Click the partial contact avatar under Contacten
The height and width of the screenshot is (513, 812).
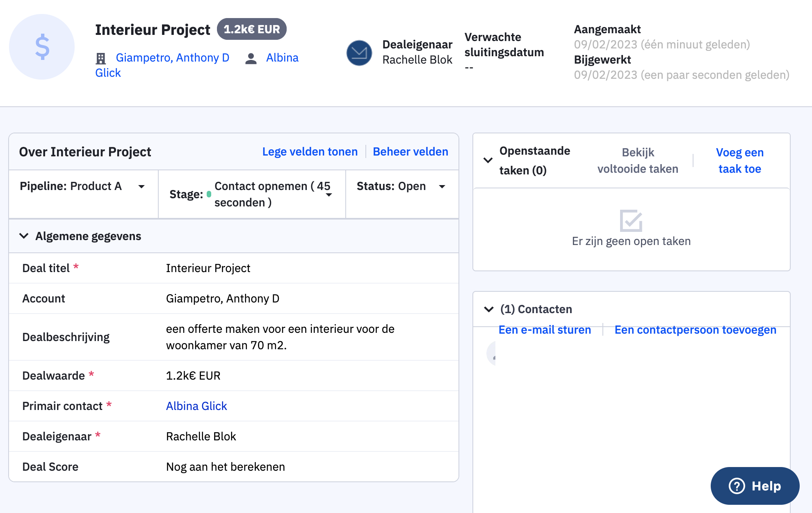click(492, 354)
